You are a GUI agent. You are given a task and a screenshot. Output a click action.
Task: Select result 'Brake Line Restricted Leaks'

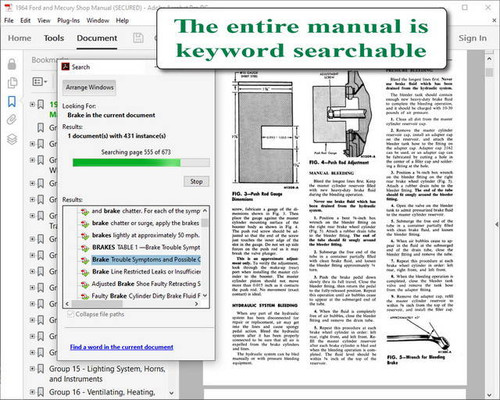(x=146, y=272)
